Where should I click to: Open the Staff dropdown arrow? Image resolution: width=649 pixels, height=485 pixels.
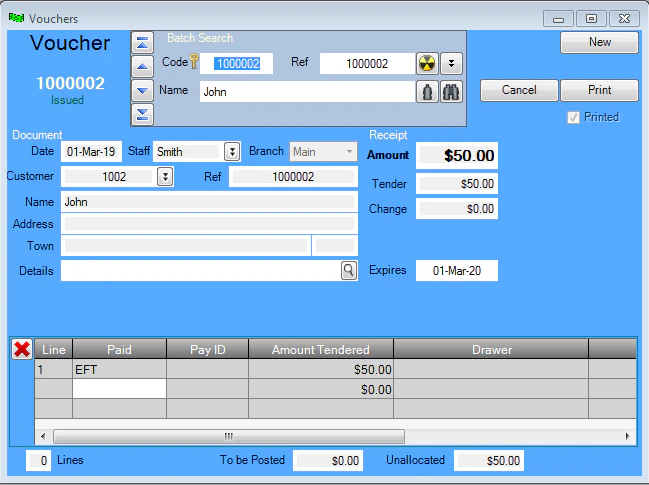[x=232, y=152]
